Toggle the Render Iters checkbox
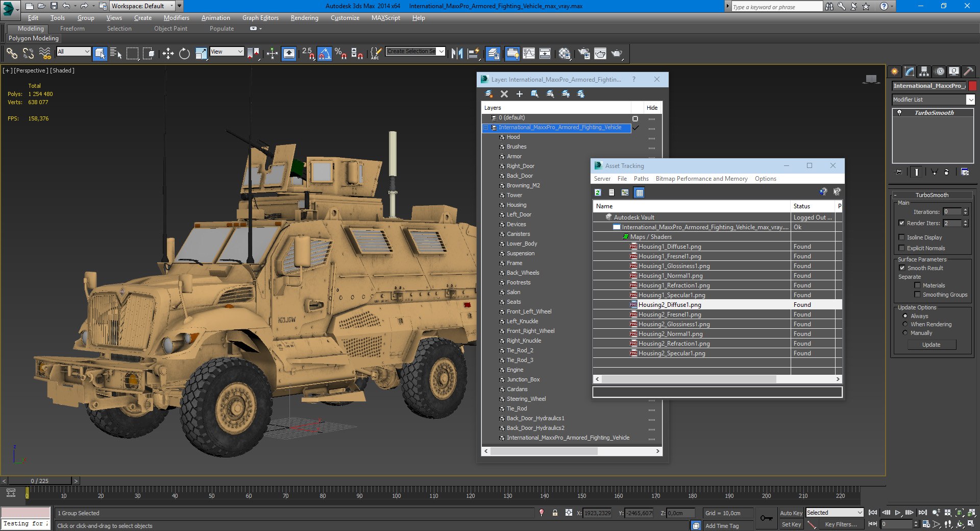The image size is (980, 531). (x=901, y=223)
